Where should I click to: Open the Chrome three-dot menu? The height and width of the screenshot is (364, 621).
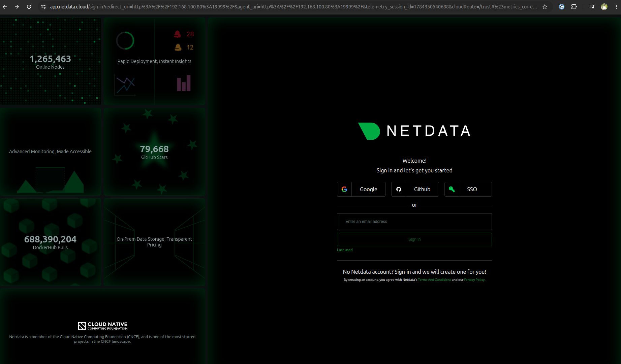pyautogui.click(x=616, y=7)
